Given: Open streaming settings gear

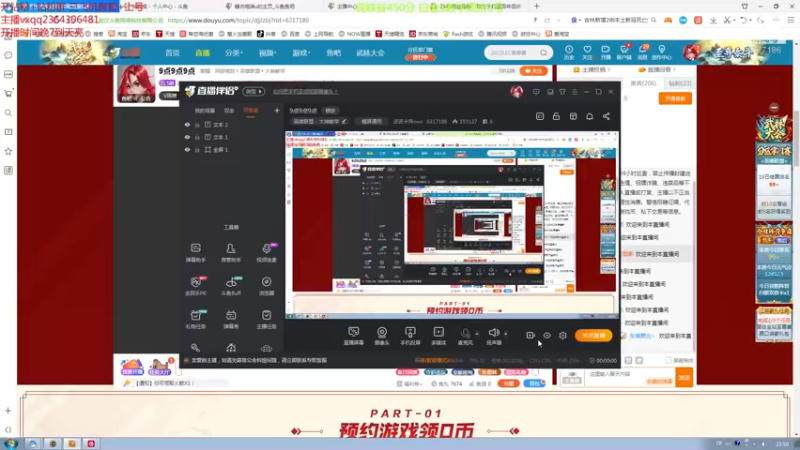Looking at the screenshot, I should (563, 335).
